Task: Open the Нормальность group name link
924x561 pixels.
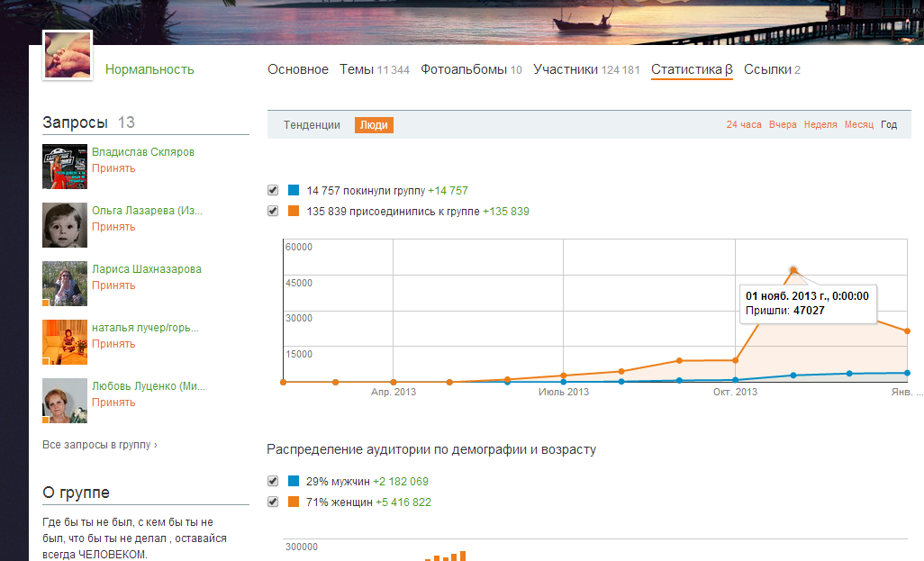Action: pos(149,69)
